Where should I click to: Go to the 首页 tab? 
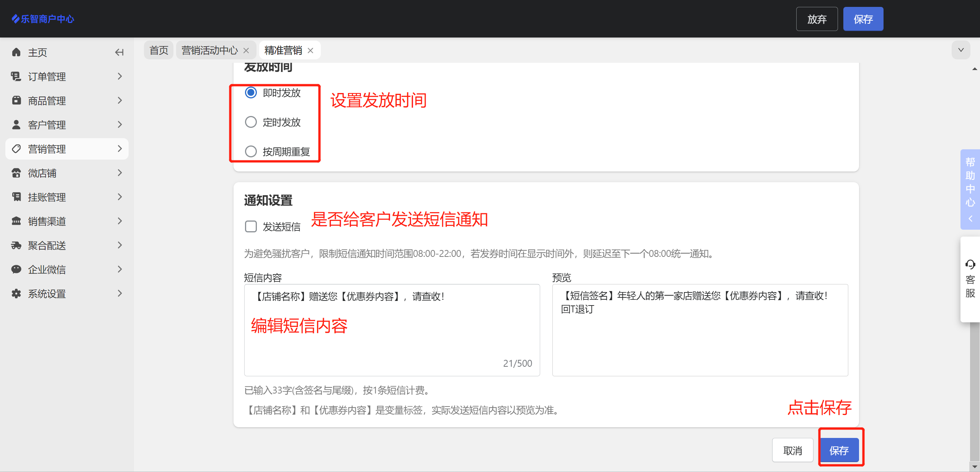point(158,51)
